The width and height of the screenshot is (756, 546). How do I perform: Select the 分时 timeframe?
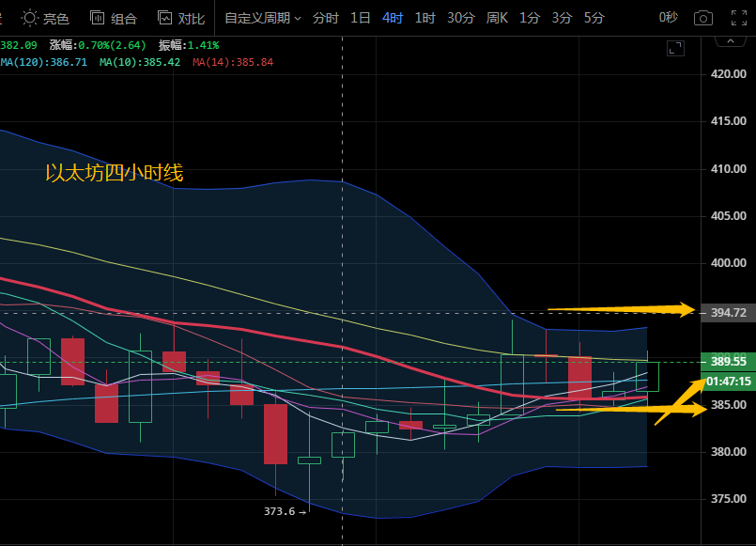(325, 18)
